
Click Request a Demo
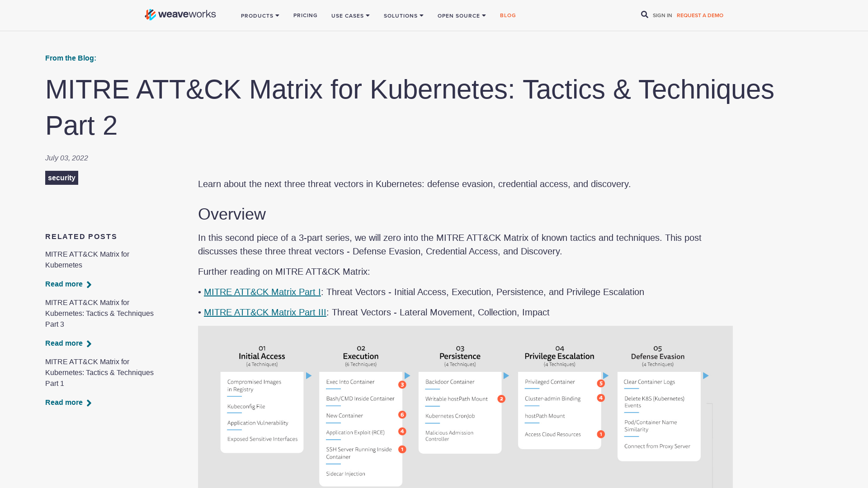tap(700, 15)
